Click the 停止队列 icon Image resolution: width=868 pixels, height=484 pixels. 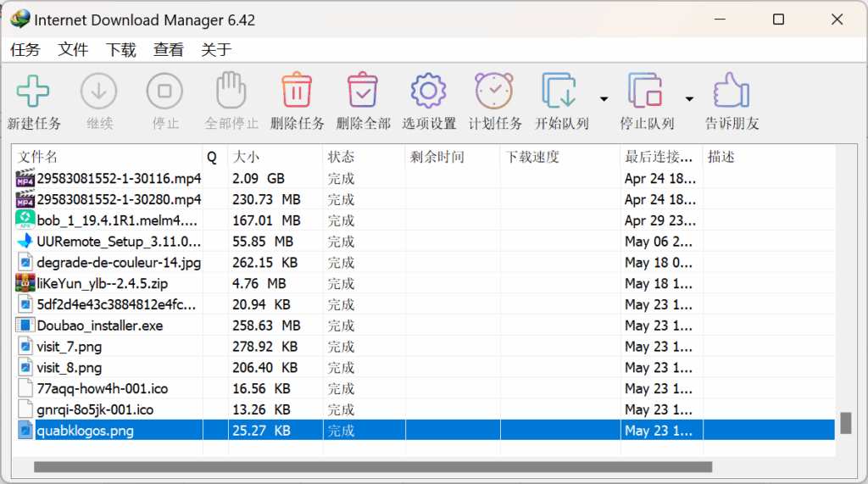[x=645, y=91]
